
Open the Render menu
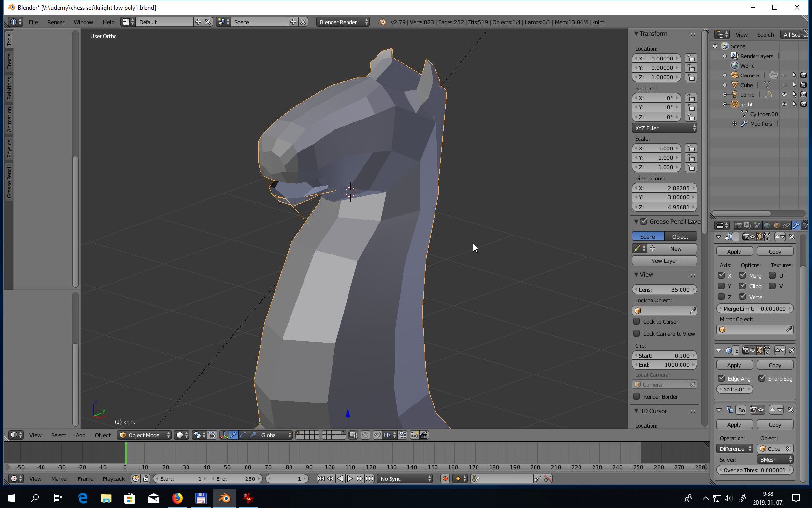(56, 22)
